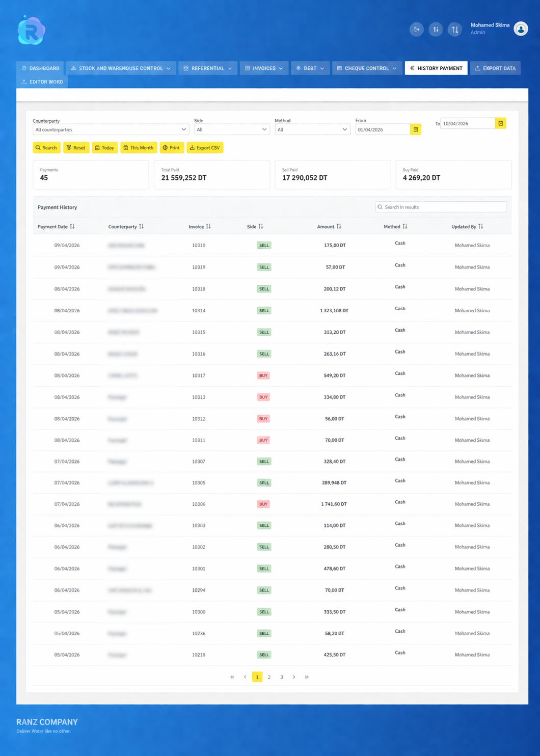Go to page 3 of payment history

coord(282,677)
